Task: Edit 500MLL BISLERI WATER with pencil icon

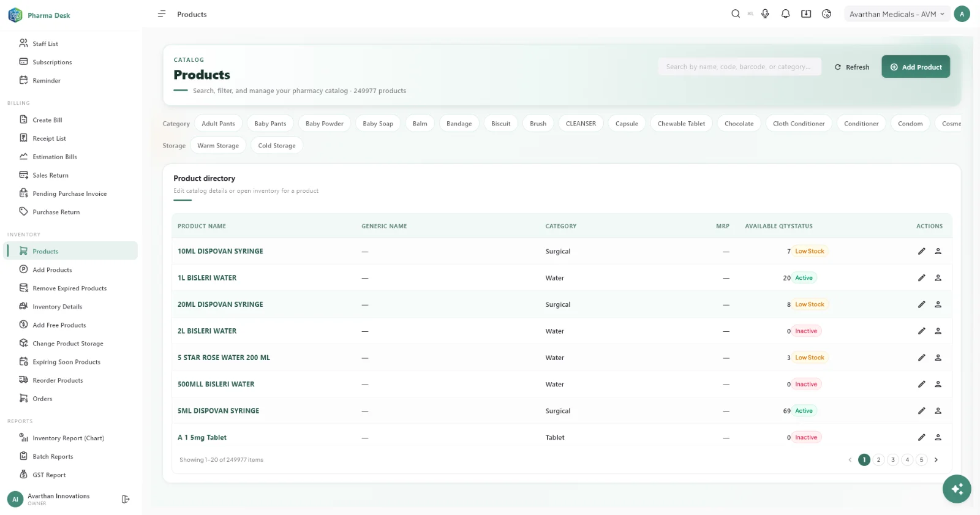Action: point(921,384)
